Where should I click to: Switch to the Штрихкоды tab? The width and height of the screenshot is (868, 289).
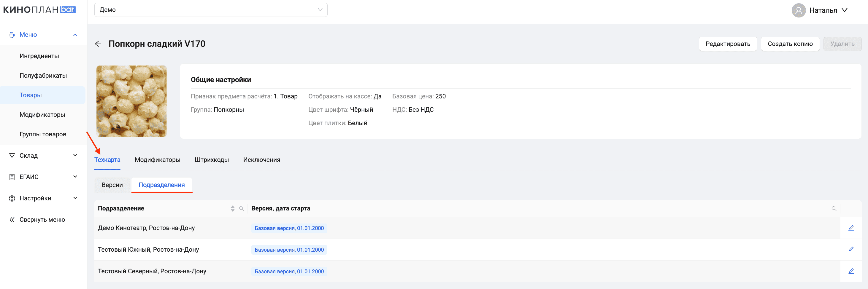pyautogui.click(x=212, y=160)
